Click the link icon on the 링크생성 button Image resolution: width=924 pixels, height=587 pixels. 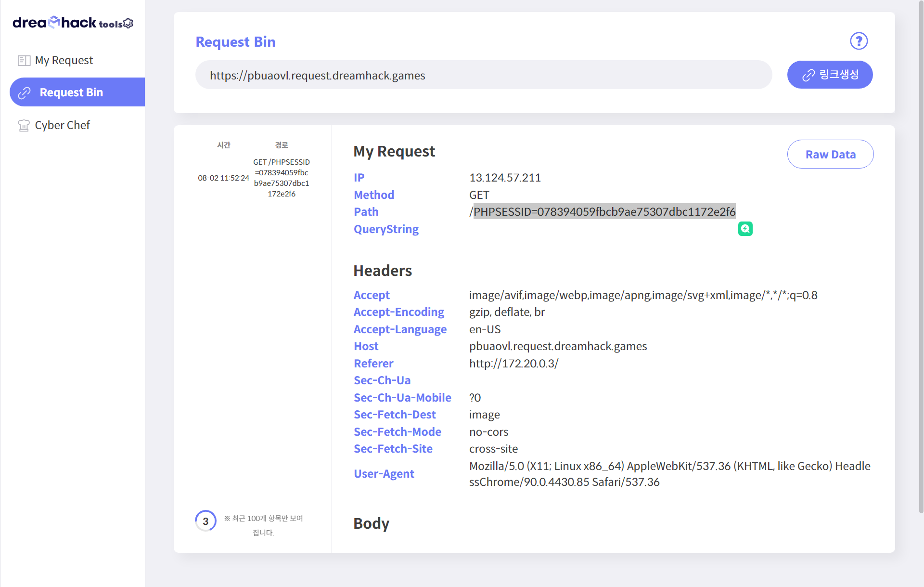[808, 75]
